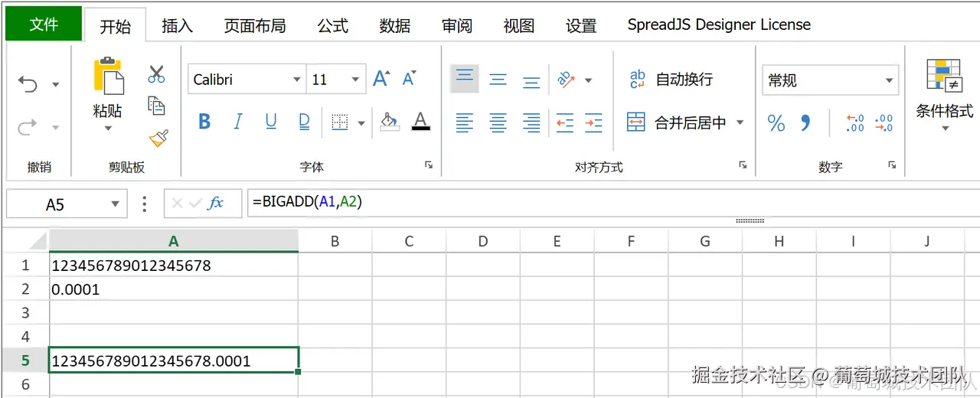Switch to the 设置 tab
The image size is (980, 398).
(581, 26)
